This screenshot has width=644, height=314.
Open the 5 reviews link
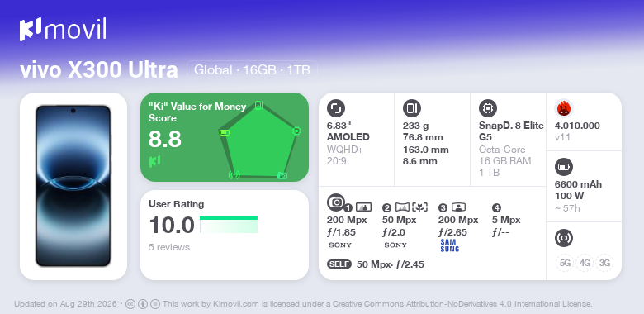pyautogui.click(x=169, y=247)
